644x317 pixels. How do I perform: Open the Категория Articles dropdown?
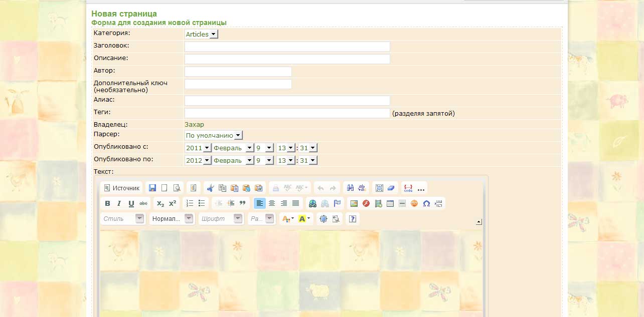click(202, 34)
